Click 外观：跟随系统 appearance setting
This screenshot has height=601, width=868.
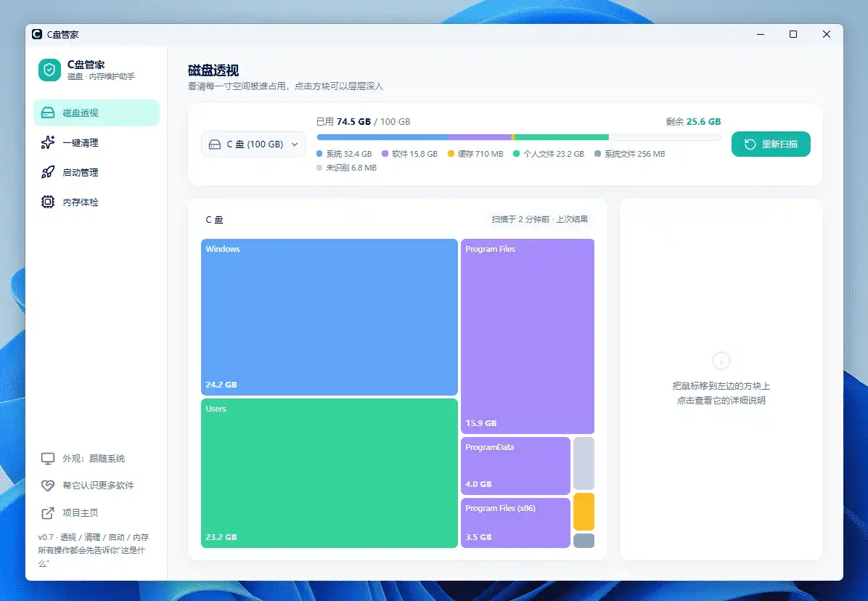point(97,458)
